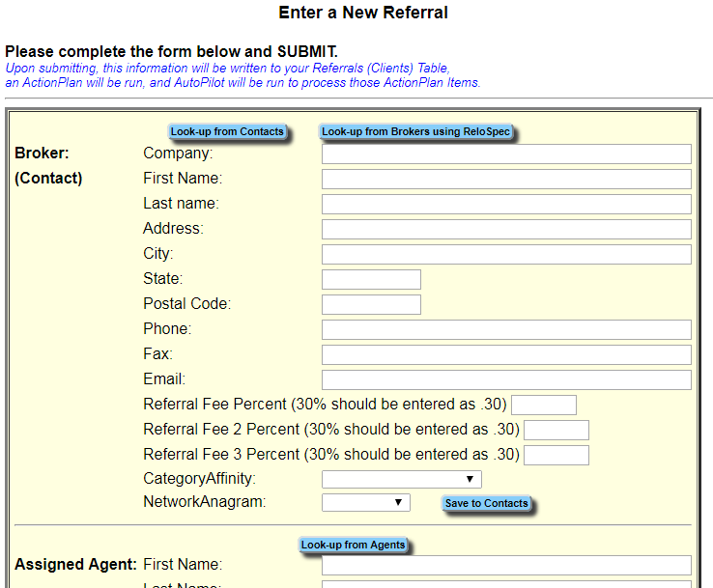Click the State input box
This screenshot has width=713, height=588.
[371, 280]
